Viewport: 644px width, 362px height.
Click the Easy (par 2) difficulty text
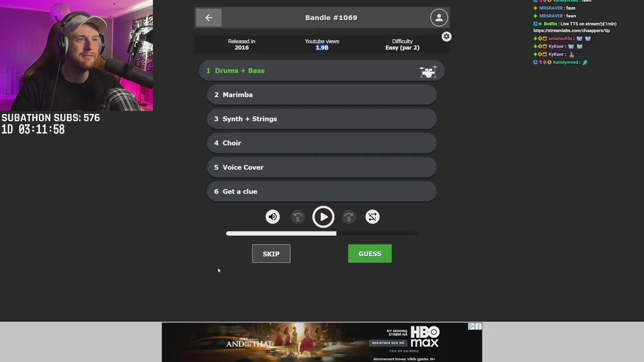402,48
